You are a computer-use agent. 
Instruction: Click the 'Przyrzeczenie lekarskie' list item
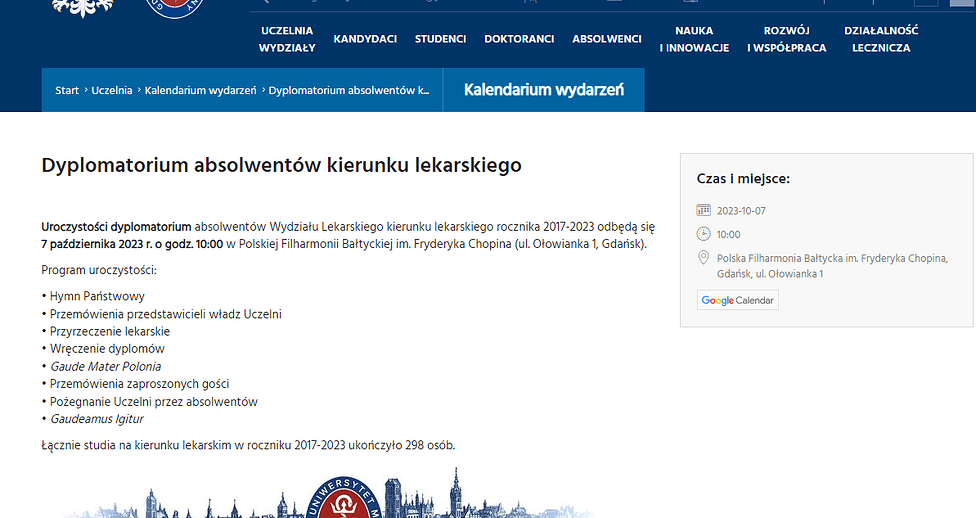tap(110, 331)
